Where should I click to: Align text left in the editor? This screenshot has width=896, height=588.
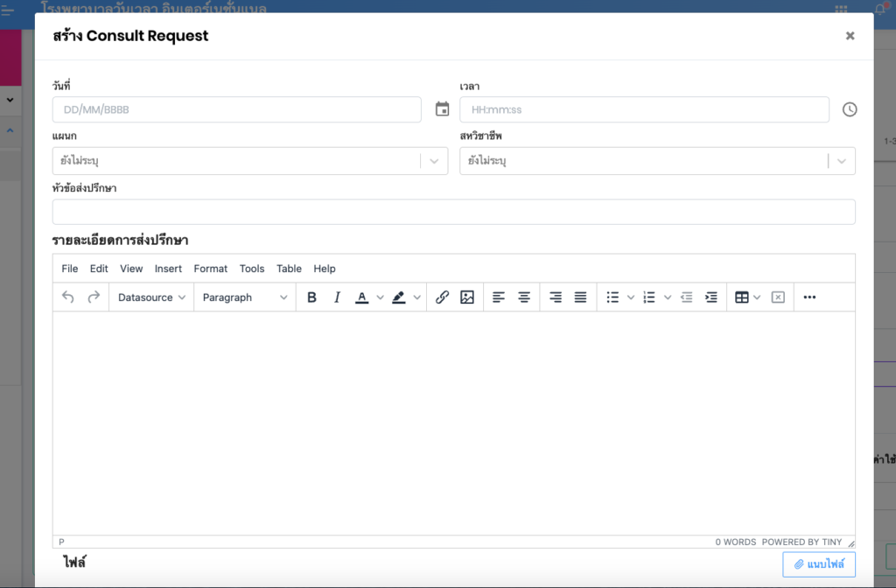point(499,297)
